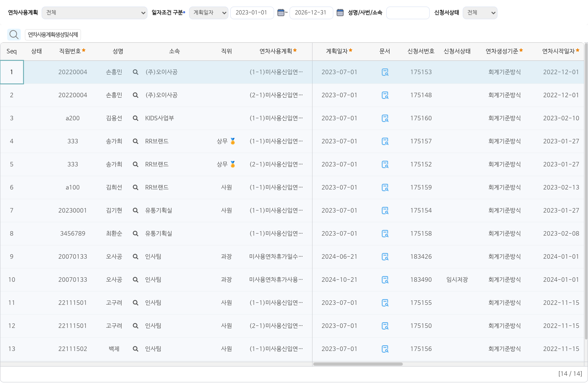This screenshot has width=588, height=384.
Task: Focus the 성명/사번/소속 search field
Action: click(408, 13)
